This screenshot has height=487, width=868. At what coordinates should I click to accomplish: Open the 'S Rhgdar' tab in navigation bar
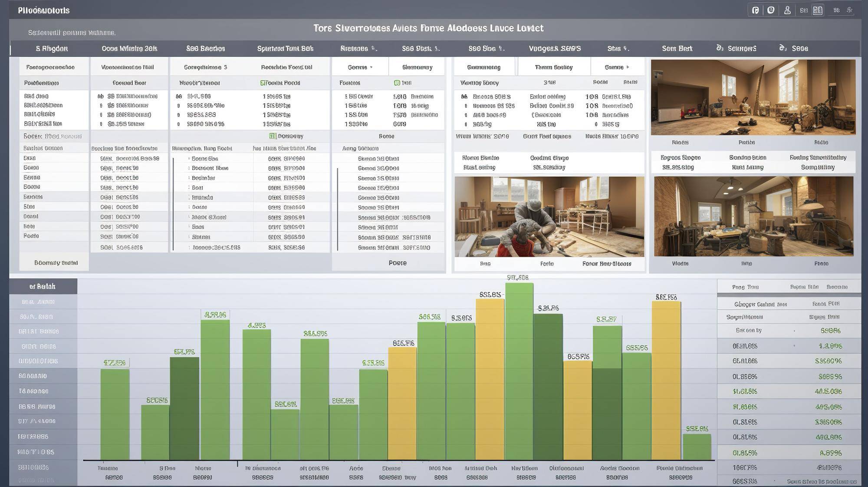(x=52, y=48)
